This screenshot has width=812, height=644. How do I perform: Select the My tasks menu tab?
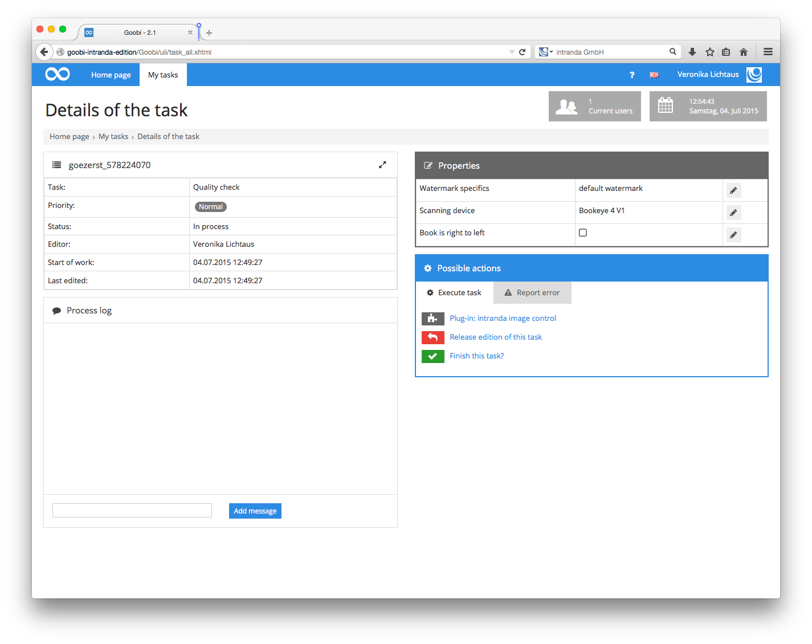coord(163,75)
